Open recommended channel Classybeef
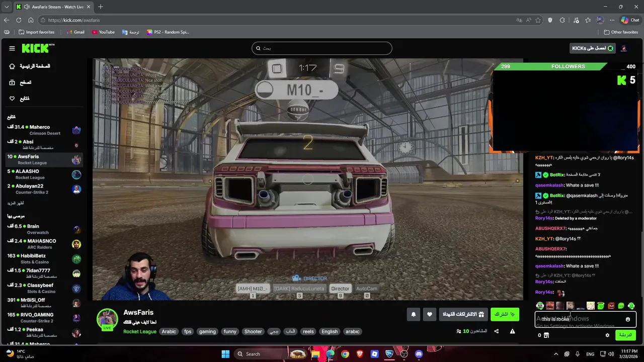The height and width of the screenshot is (362, 644). coord(44,288)
